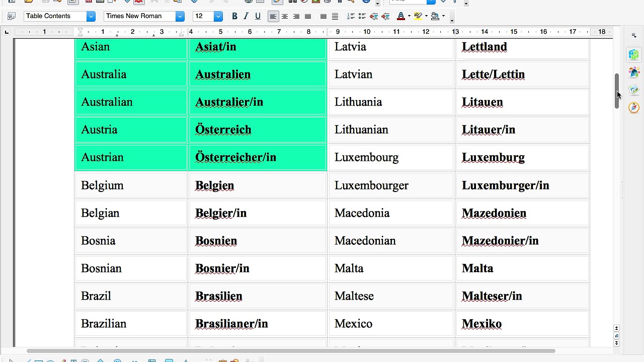Click the cell 'Brazil'
Viewport: 644px width, 362px height.
(x=131, y=296)
